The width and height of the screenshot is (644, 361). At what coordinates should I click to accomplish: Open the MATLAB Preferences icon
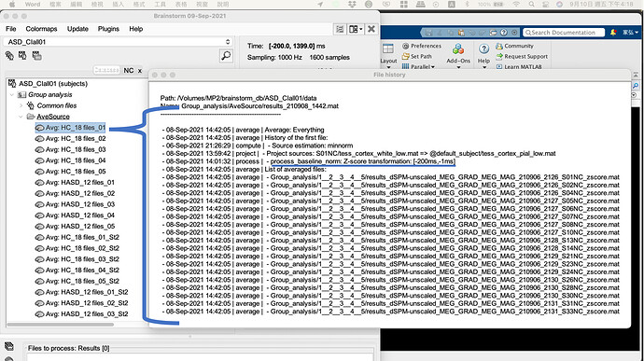point(405,46)
